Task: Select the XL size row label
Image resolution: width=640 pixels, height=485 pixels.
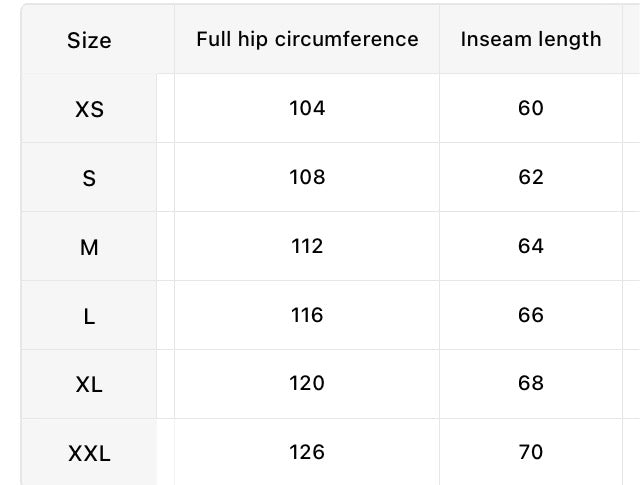Action: (89, 385)
